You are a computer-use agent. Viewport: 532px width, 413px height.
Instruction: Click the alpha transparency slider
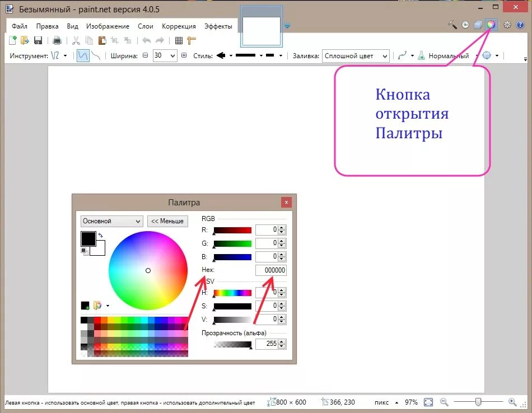tap(232, 345)
